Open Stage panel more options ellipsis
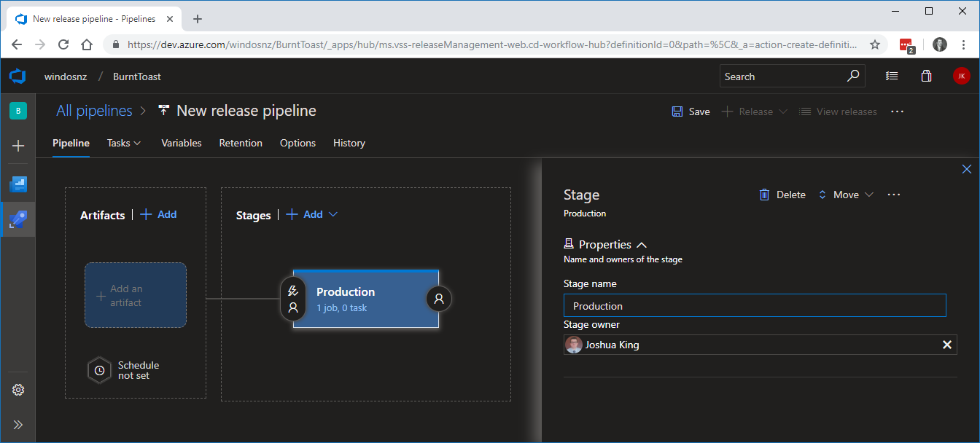Screen dimensions: 980x443 click(x=894, y=195)
